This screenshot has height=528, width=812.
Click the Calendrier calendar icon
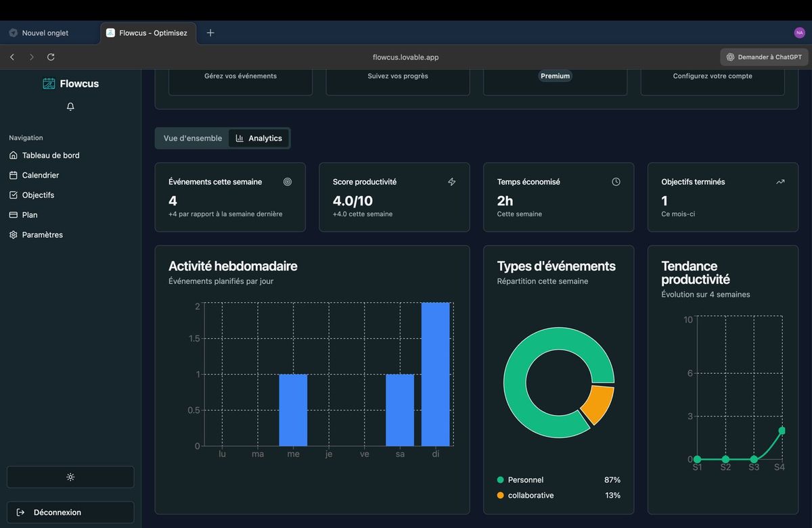click(14, 175)
